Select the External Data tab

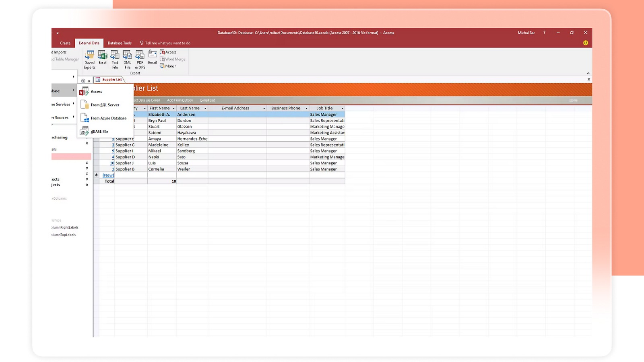pyautogui.click(x=89, y=43)
